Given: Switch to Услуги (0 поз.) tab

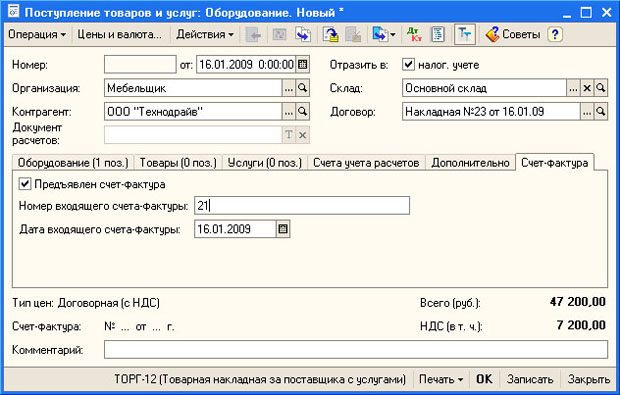Looking at the screenshot, I should coord(265,163).
